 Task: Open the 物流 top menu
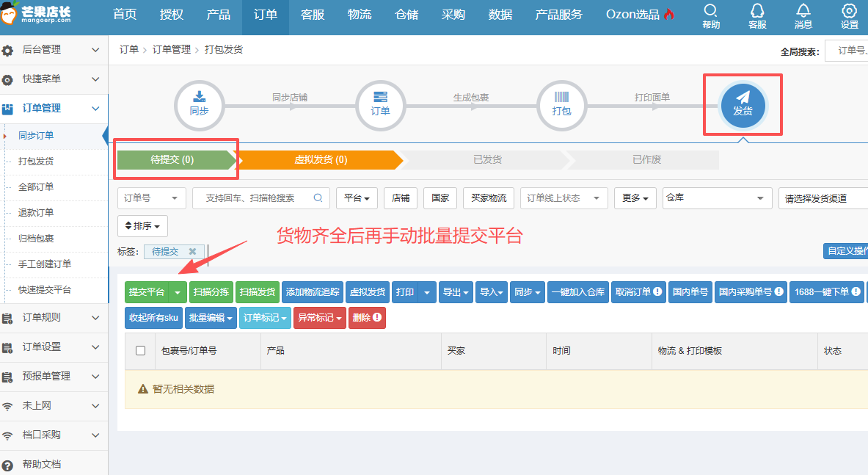click(x=359, y=15)
